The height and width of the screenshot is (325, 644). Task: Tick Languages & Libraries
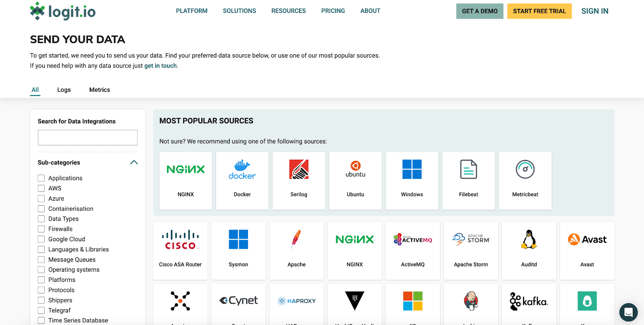41,249
